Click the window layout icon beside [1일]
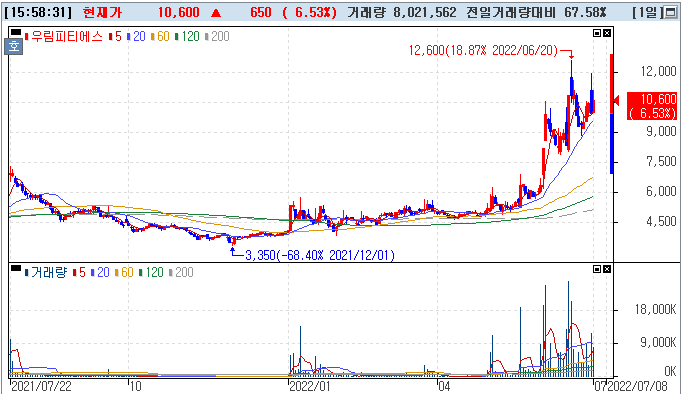Viewport: 682px width, 394px height. 672,13
